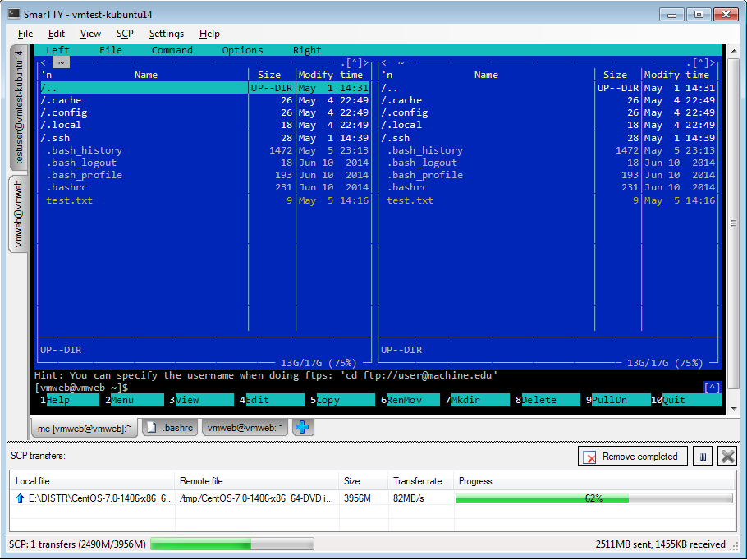Switch to the mc [vmweb@vmweb]:~ tab
The image size is (747, 560).
pyautogui.click(x=85, y=428)
